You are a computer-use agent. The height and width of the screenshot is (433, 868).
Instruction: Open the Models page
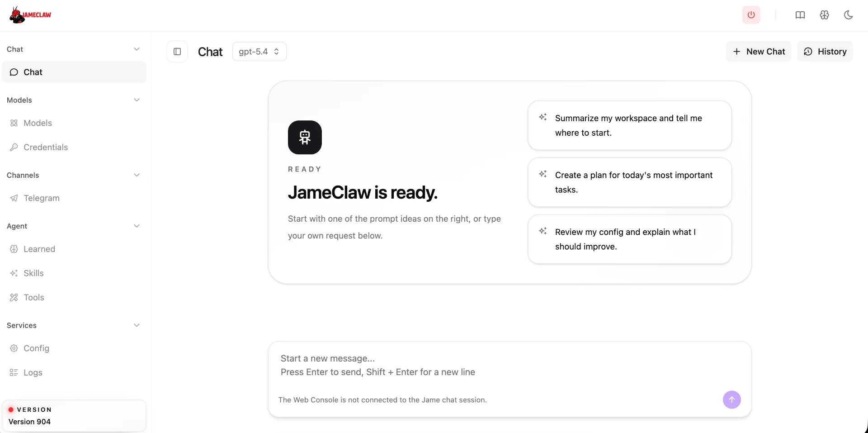click(x=74, y=123)
